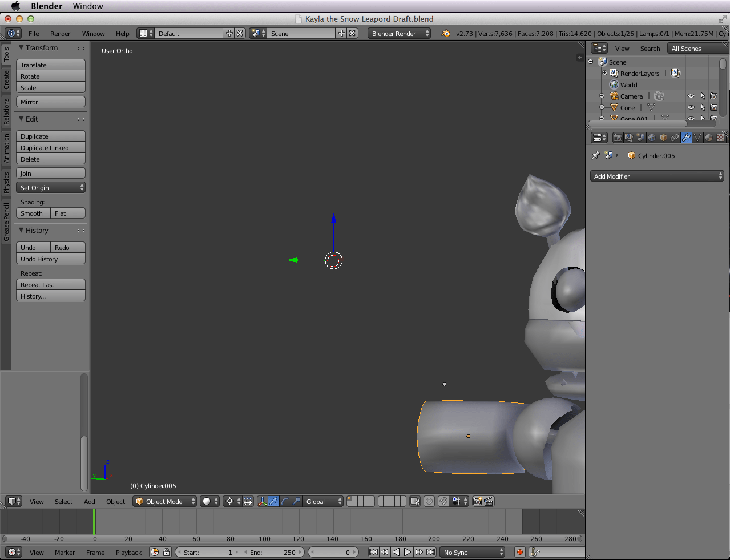The image size is (730, 560).
Task: Toggle selectability of Camera arrow icon
Action: 703,96
